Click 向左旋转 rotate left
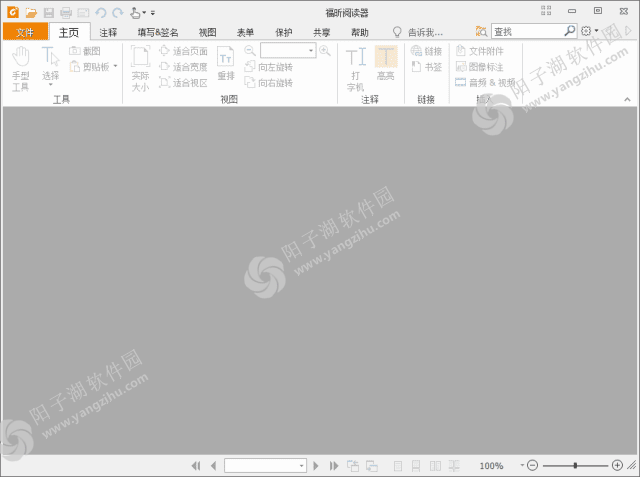The image size is (640, 477). (x=269, y=67)
